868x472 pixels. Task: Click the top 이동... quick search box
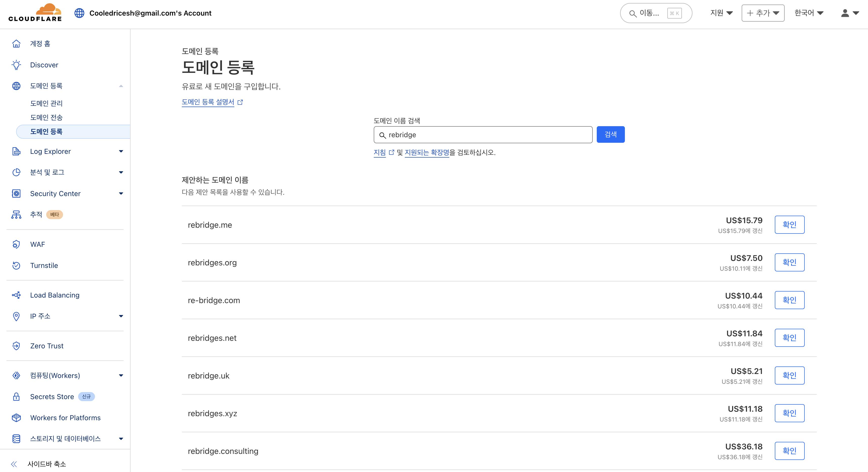(x=656, y=13)
